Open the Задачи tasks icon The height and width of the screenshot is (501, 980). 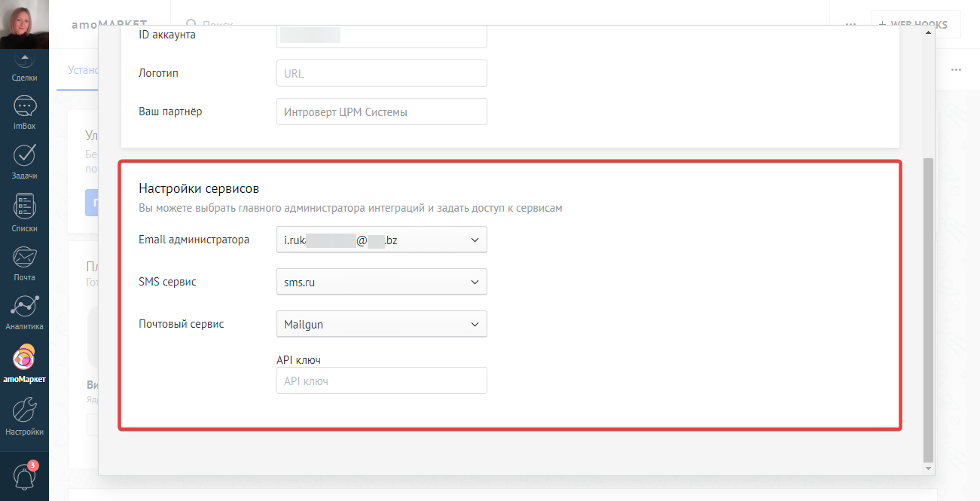click(24, 161)
